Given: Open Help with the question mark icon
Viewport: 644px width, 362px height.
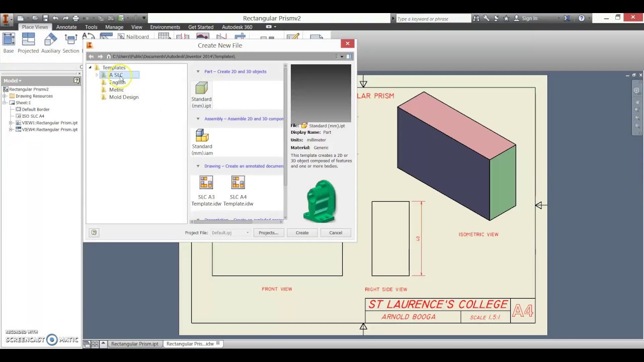Looking at the screenshot, I should click(582, 18).
